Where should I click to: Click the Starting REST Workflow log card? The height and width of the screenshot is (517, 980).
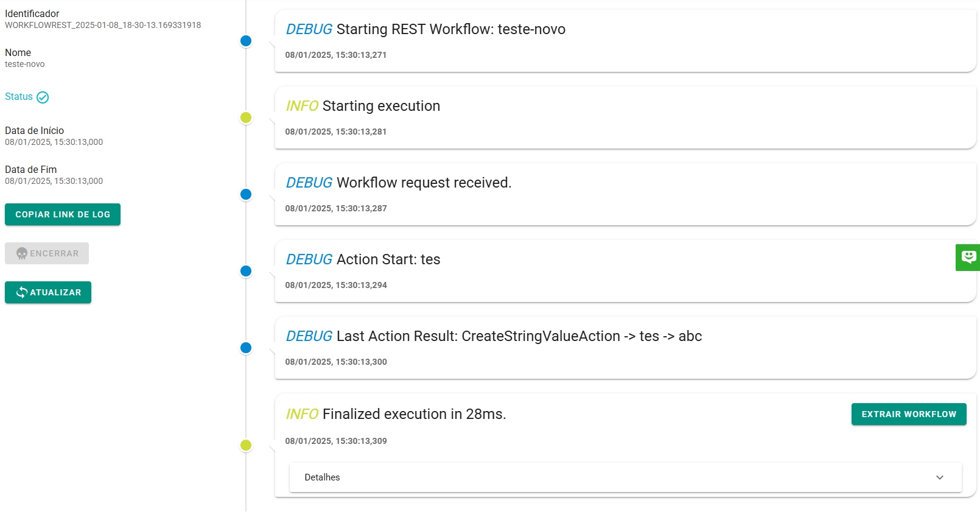click(x=625, y=41)
